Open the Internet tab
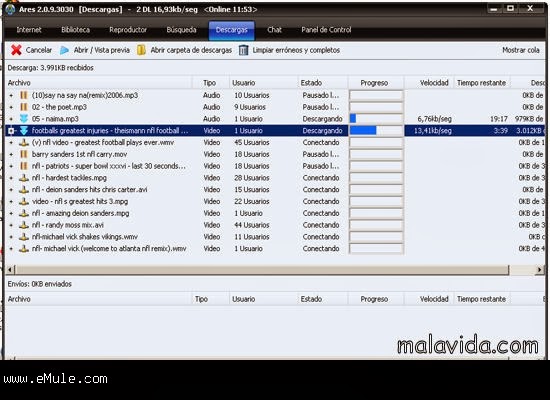This screenshot has width=550, height=400. tap(29, 30)
